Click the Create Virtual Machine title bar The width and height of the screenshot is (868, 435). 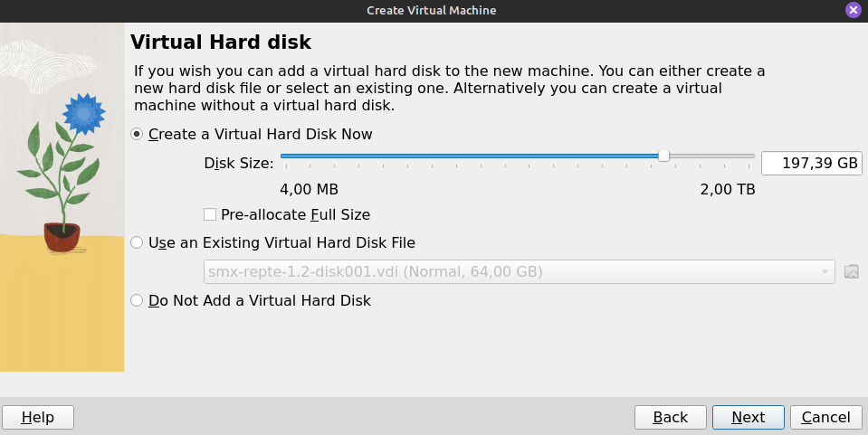click(x=431, y=10)
